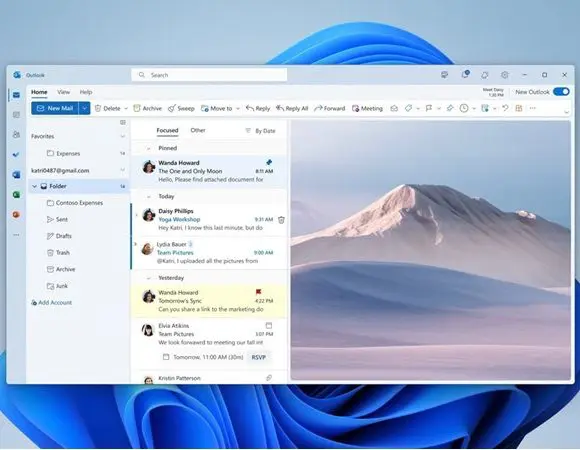Click the Reply All button
580x450 pixels.
click(292, 108)
